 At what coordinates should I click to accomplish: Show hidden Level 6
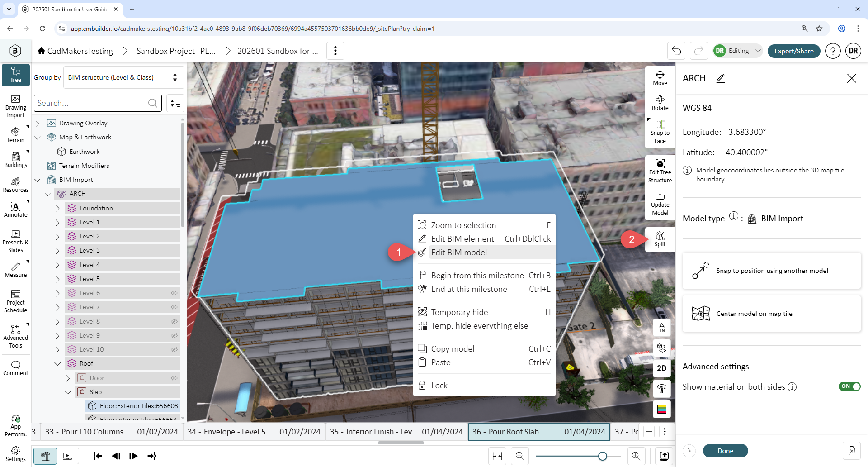(174, 293)
